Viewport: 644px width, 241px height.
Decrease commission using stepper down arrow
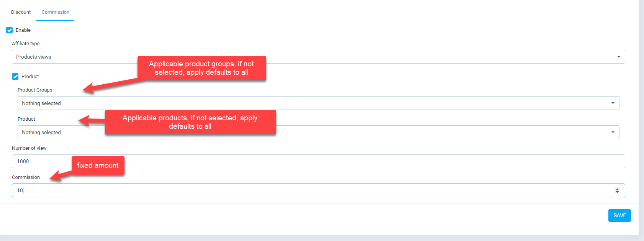click(617, 192)
